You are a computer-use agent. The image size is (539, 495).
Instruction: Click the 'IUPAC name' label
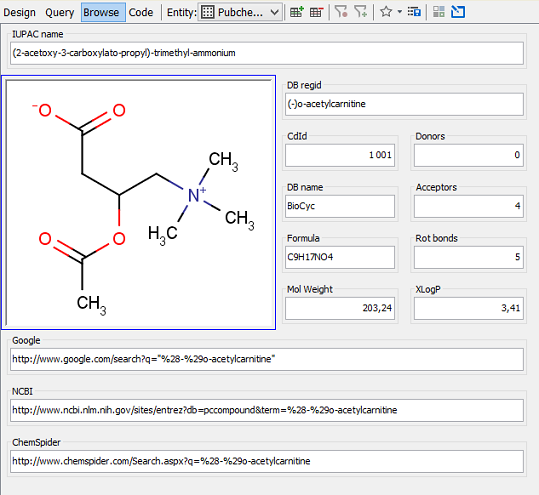coord(37,34)
